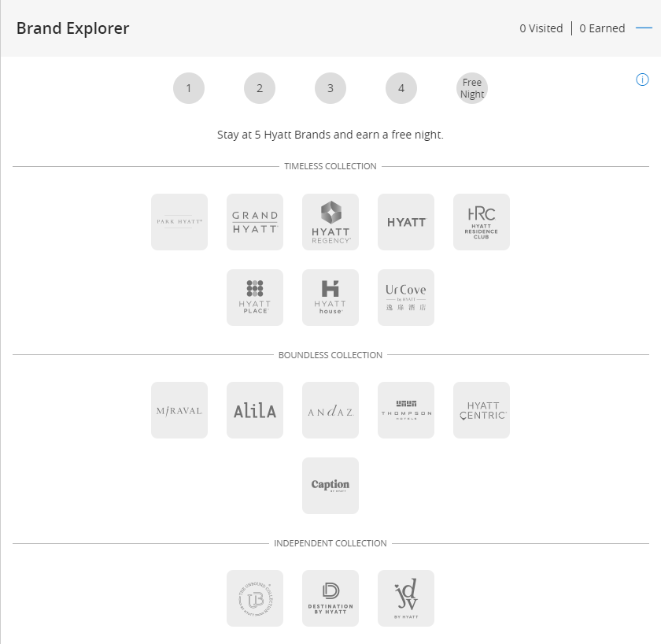The width and height of the screenshot is (661, 644).
Task: Select the Alila brand tile
Action: pos(255,410)
